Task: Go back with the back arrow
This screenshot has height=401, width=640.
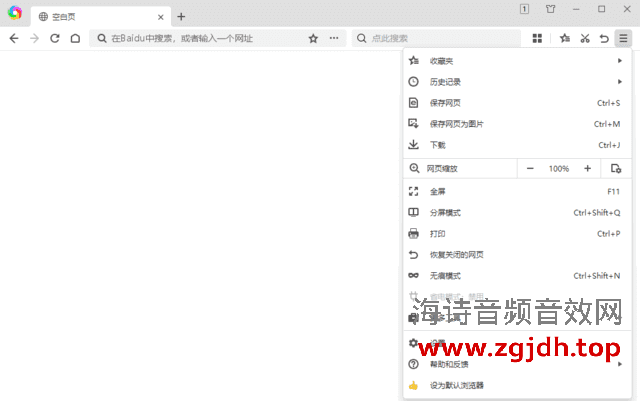Action: 14,38
